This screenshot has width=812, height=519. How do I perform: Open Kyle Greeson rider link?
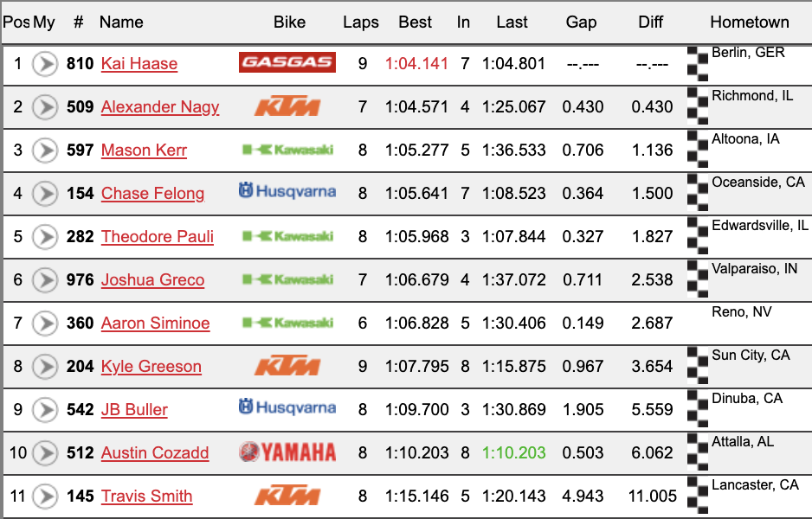coord(151,367)
